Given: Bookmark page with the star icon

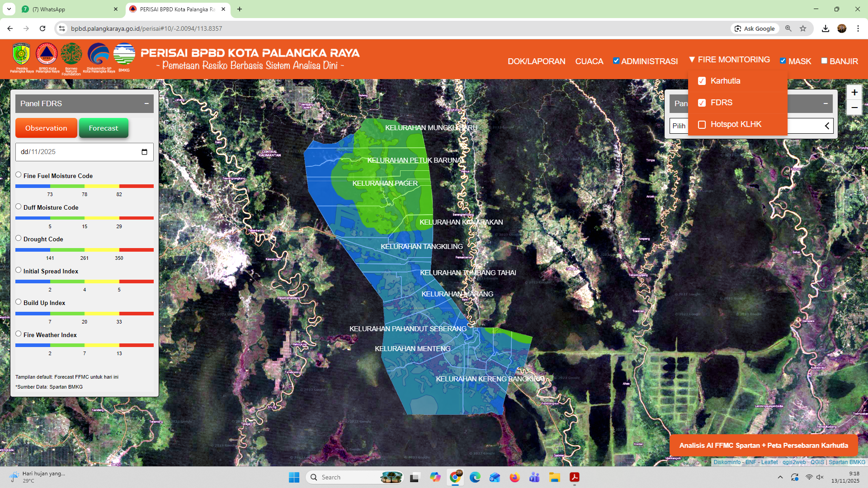Looking at the screenshot, I should [x=803, y=28].
